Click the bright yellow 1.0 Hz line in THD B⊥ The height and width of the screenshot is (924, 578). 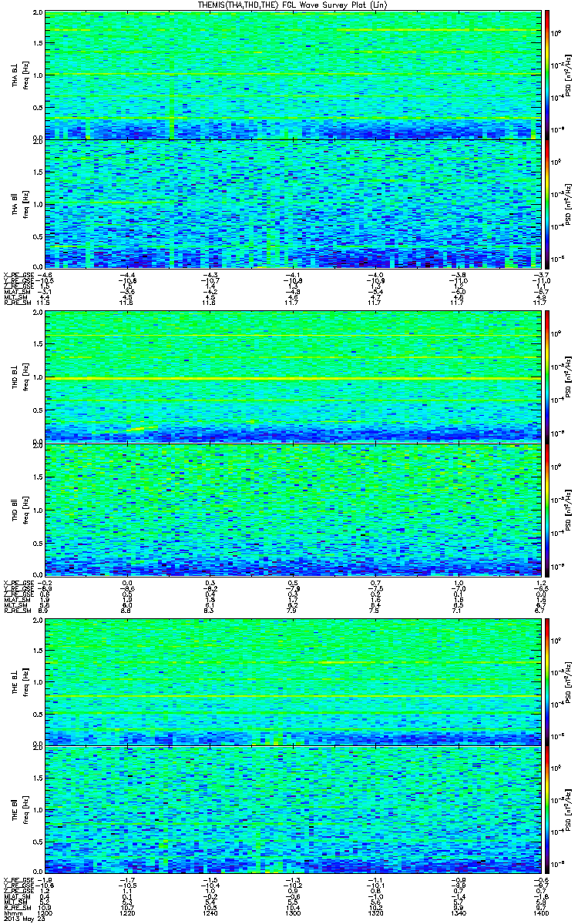(x=292, y=379)
